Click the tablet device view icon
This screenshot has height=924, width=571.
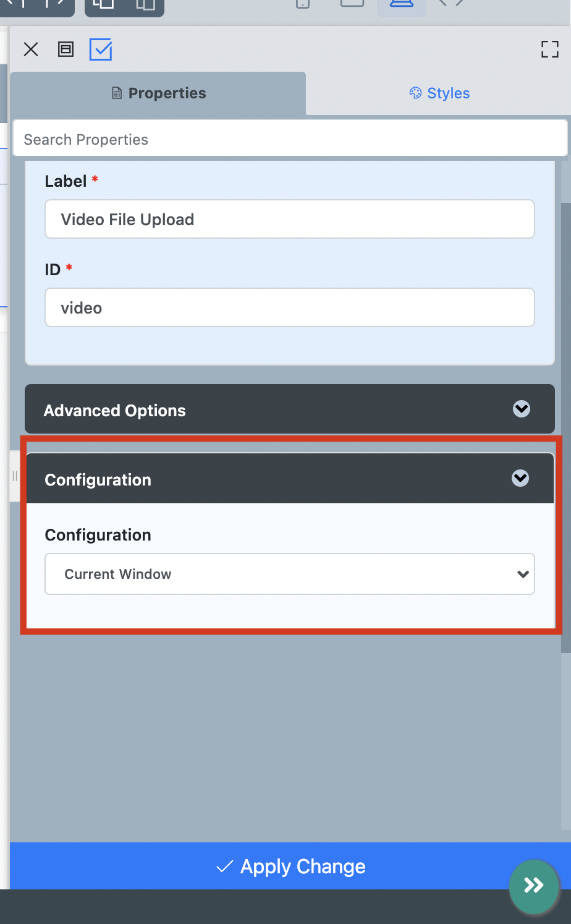point(352,4)
